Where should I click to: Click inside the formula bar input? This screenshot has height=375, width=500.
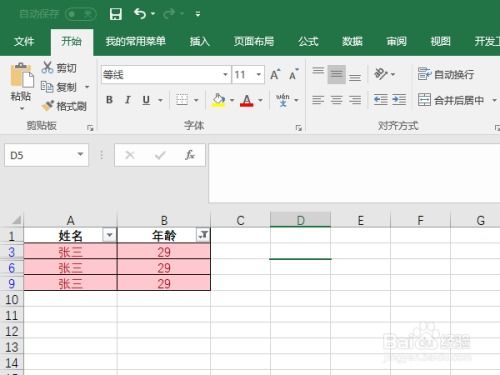[354, 173]
